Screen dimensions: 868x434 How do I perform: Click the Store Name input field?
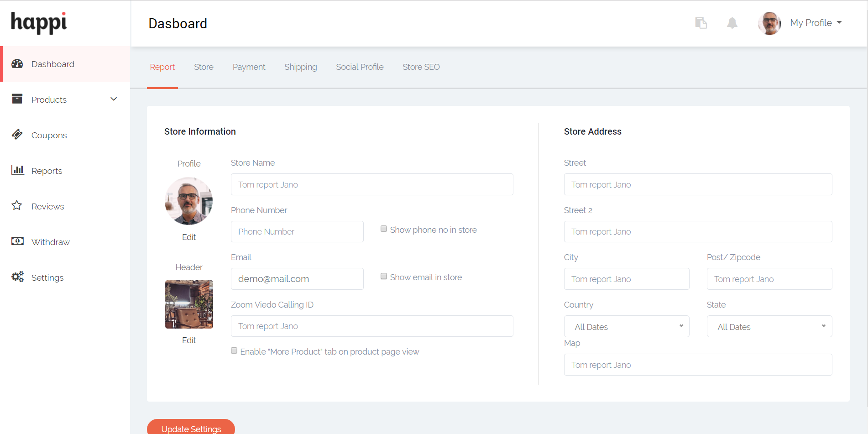click(371, 185)
